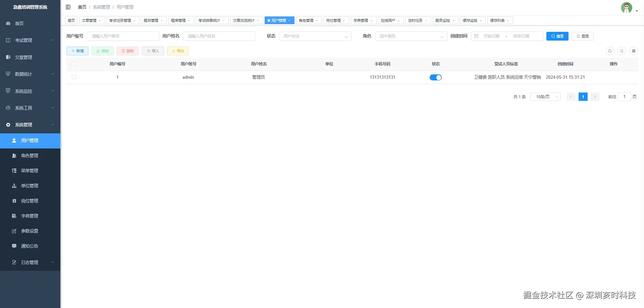Close the 考试任务管理 tab
The height and width of the screenshot is (308, 644).
click(135, 21)
